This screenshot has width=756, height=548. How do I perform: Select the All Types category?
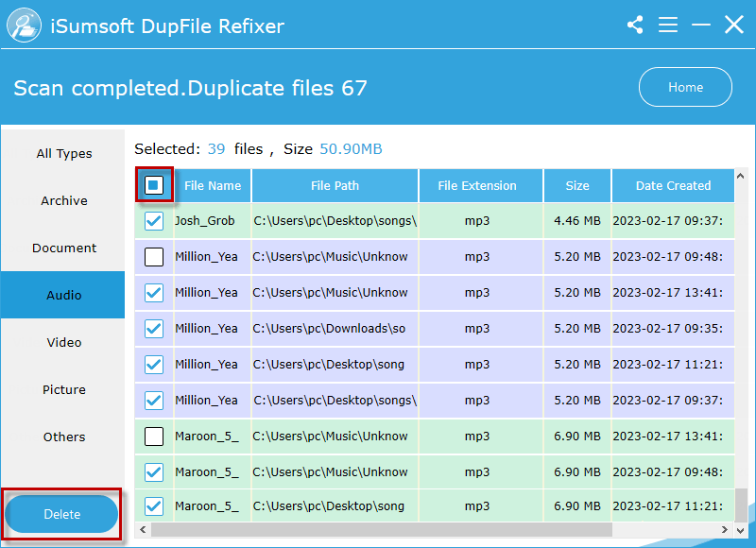tap(63, 154)
